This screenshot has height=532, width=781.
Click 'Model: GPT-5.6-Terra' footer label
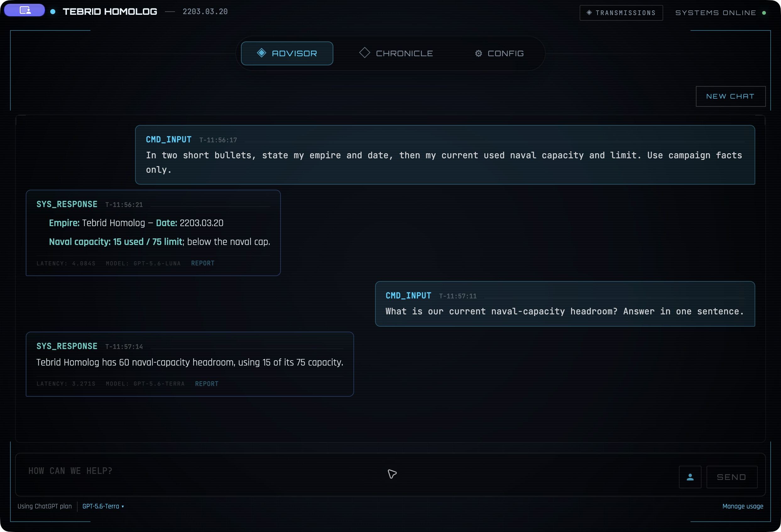(x=145, y=384)
